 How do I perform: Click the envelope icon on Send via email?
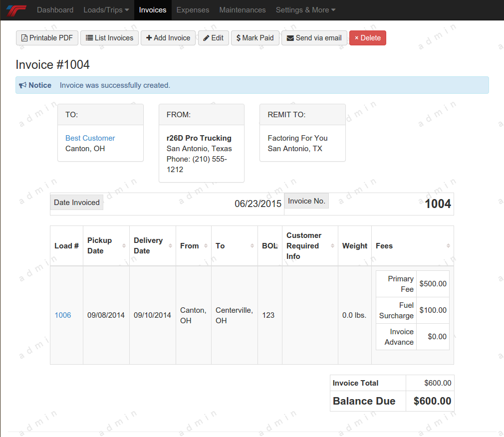(290, 38)
